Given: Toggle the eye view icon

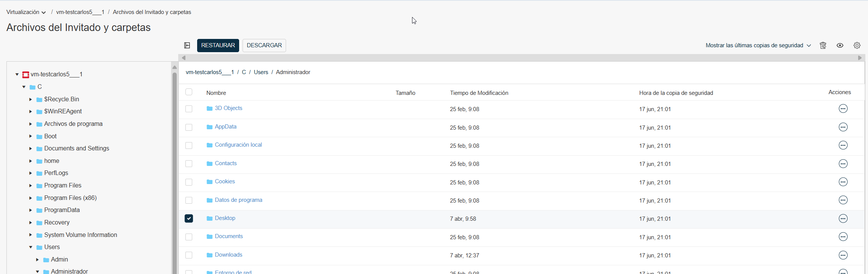Looking at the screenshot, I should click(840, 45).
